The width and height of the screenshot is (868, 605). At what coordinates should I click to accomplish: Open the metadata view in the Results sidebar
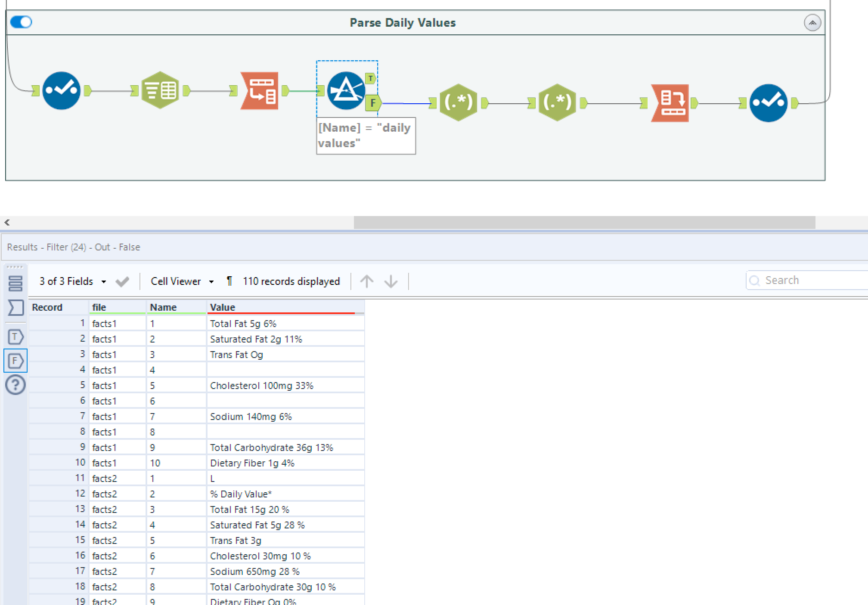click(x=16, y=308)
